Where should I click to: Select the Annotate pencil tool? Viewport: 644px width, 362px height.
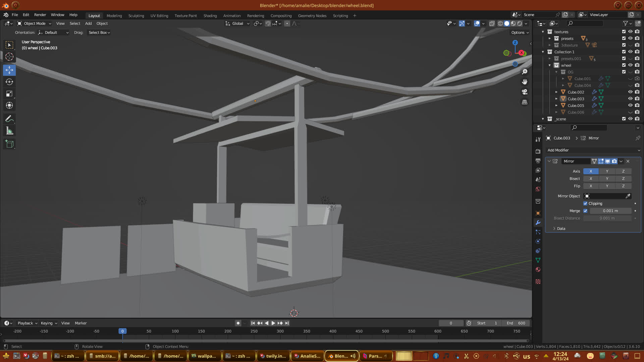(9, 119)
